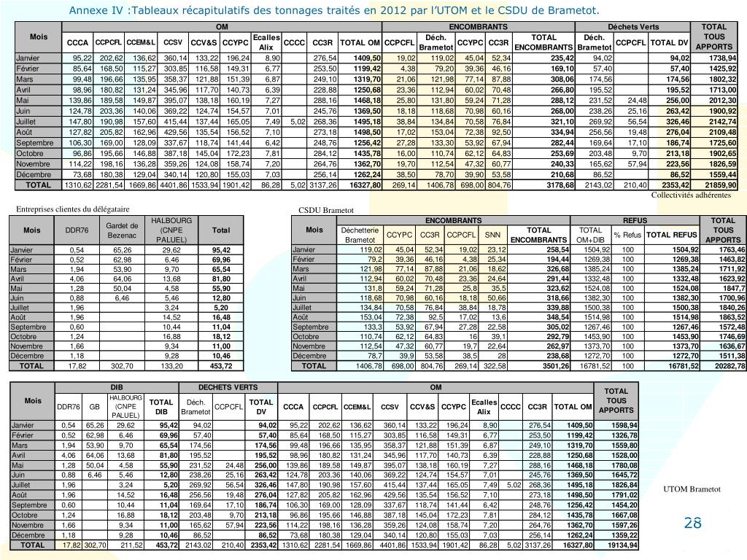Image resolution: width=747 pixels, height=560 pixels.
Task: Click HALBOURG total 133,20 in Entreprises table
Action: click(x=171, y=366)
